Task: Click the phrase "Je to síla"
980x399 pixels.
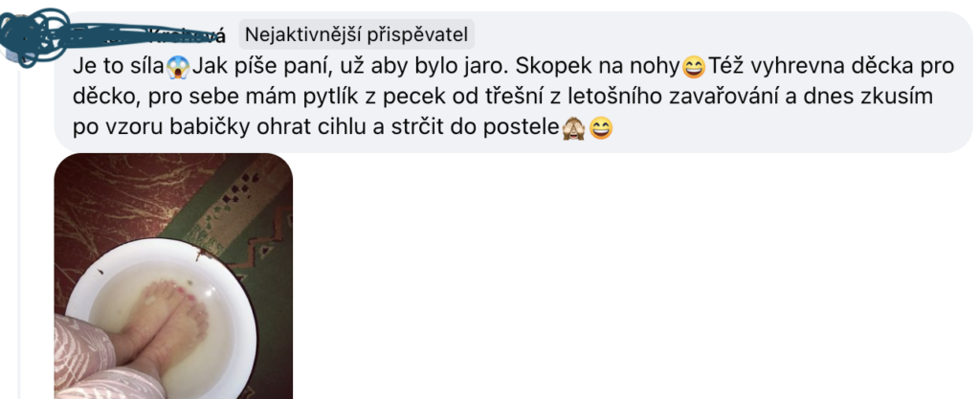Action: point(119,66)
